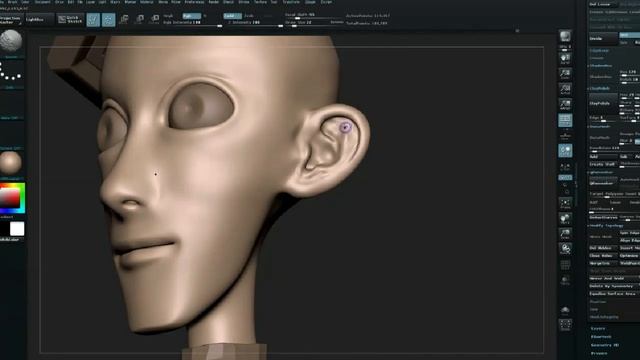Click the Frame mesh icon
Viewport: 640px width, 360px height.
coord(565,203)
